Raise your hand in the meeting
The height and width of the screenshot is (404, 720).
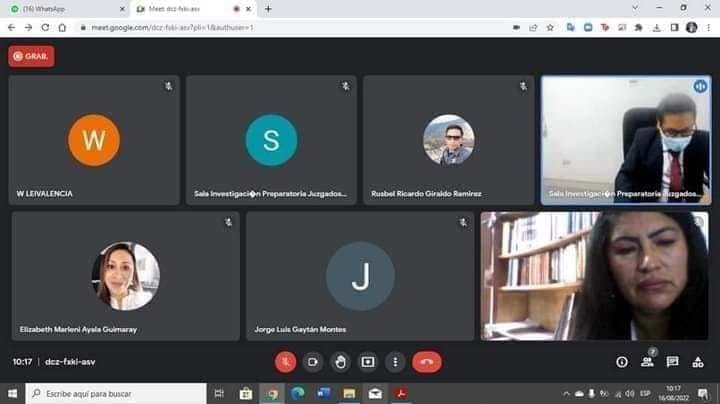click(x=341, y=362)
